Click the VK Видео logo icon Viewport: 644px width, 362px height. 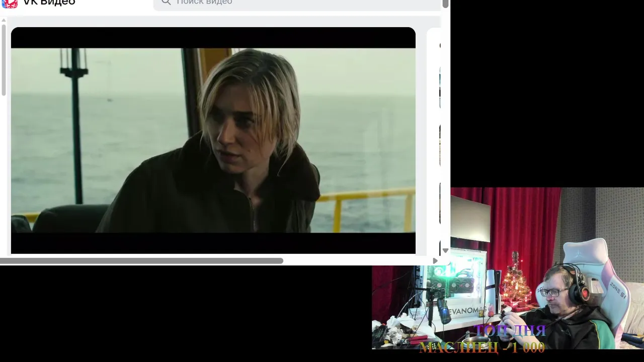click(x=10, y=4)
